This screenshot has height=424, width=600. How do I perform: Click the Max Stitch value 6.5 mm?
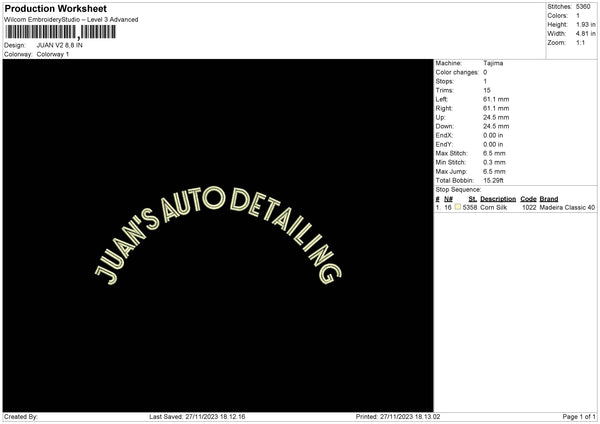tap(494, 153)
